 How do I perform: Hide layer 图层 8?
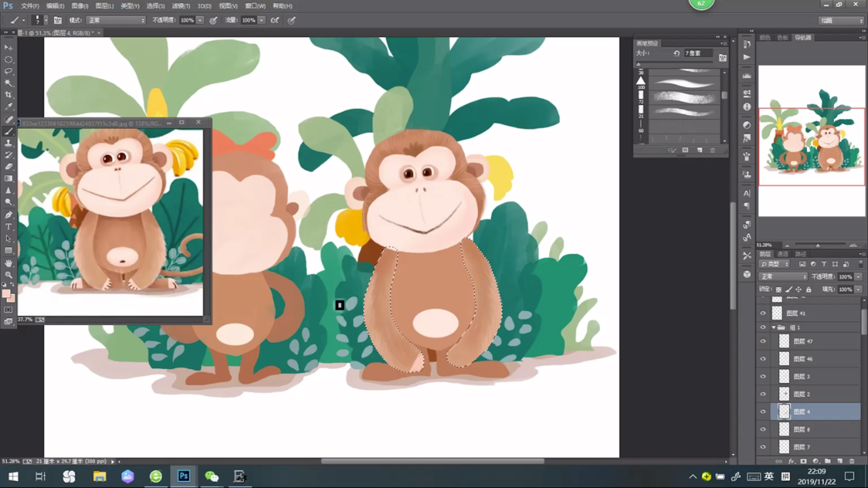coord(763,429)
